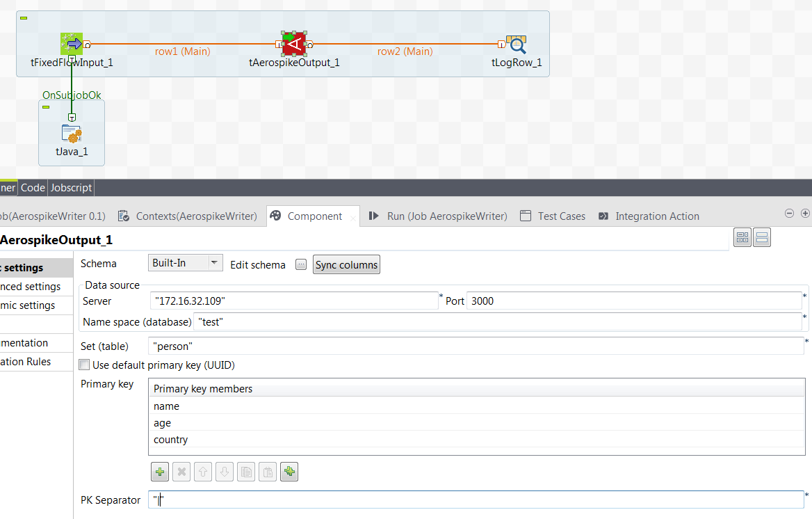Viewport: 812px width, 519px height.
Task: Select the age primary key row
Action: [x=476, y=422]
